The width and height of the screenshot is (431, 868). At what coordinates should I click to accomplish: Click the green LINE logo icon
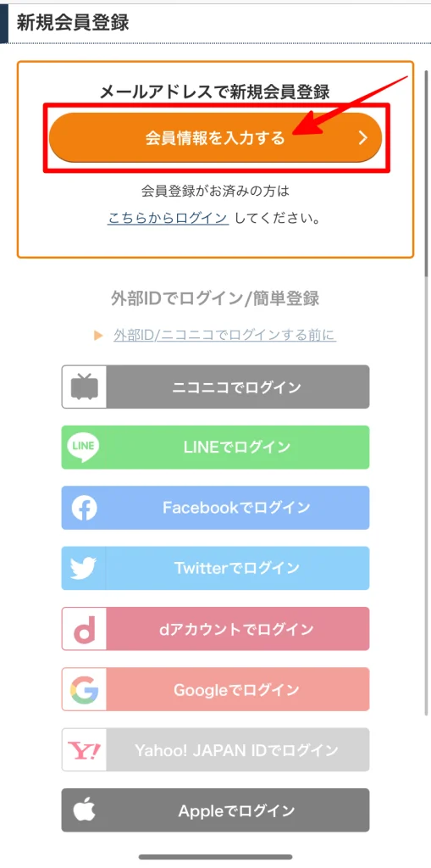click(x=83, y=448)
